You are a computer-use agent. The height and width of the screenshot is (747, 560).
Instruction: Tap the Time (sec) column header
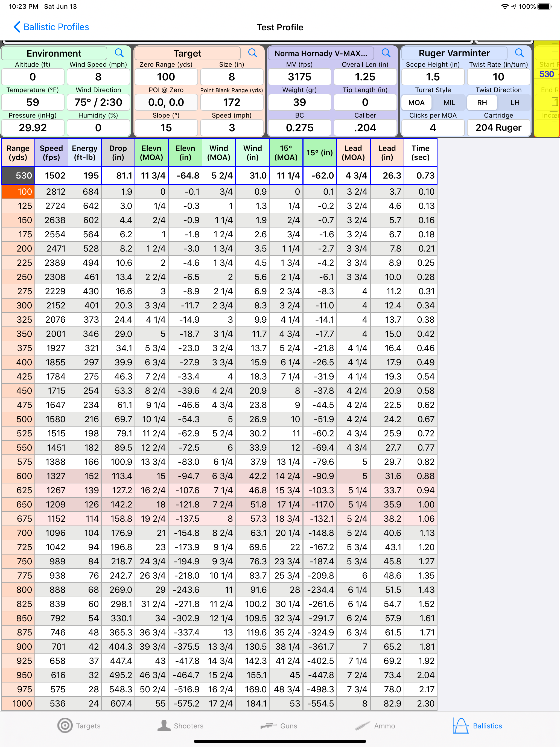(421, 153)
